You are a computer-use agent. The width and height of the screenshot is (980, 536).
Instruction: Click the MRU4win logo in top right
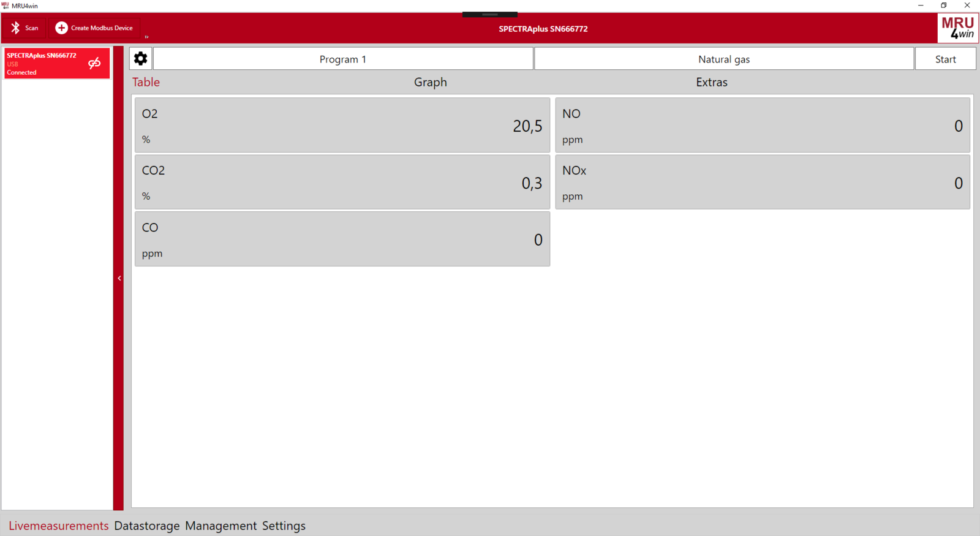click(957, 28)
